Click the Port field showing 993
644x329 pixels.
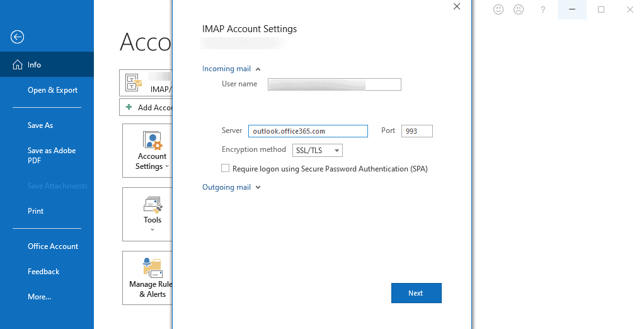click(417, 131)
